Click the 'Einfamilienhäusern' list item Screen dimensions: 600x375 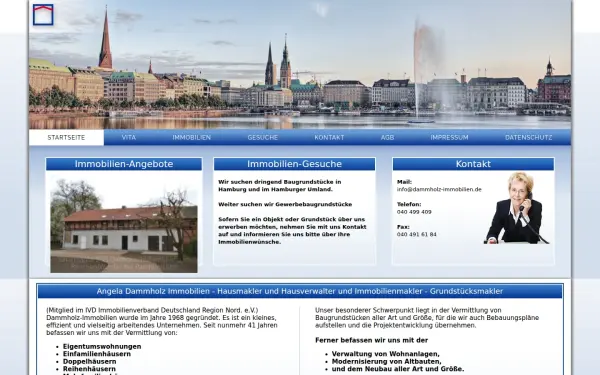click(x=97, y=354)
